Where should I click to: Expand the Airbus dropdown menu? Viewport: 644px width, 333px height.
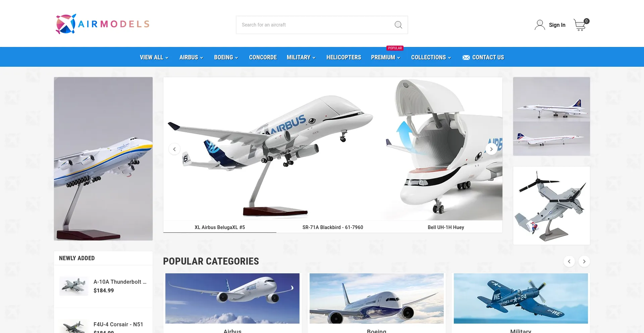click(191, 57)
